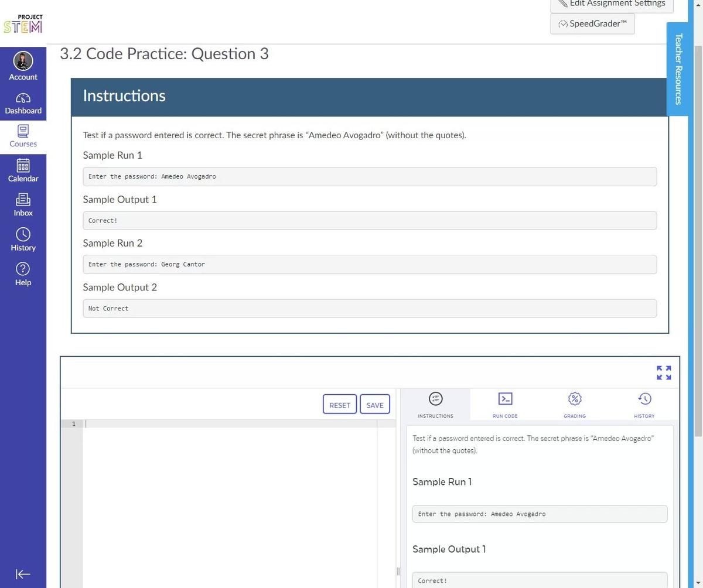Switch to the code History tab

644,404
